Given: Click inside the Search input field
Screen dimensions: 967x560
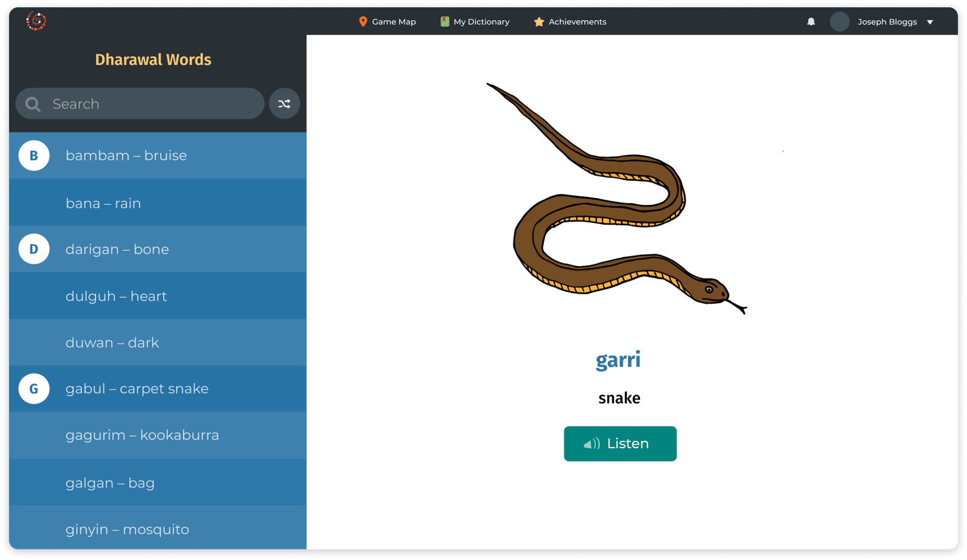Looking at the screenshot, I should pos(139,103).
